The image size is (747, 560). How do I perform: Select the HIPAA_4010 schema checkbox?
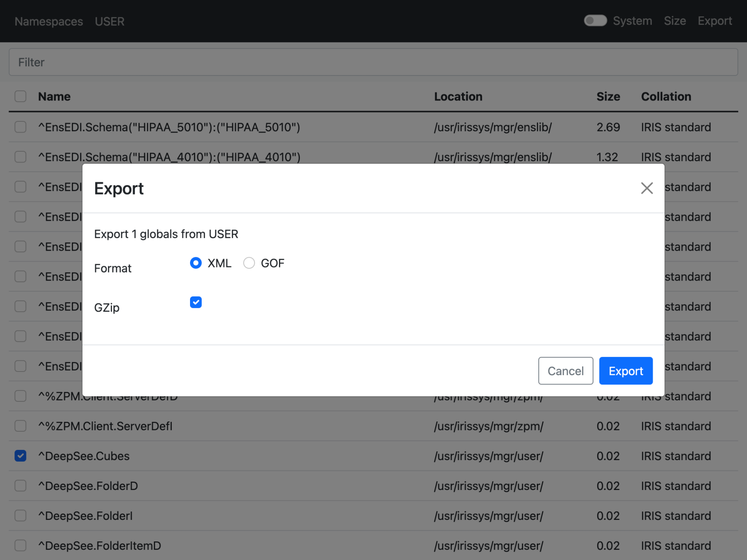point(21,157)
